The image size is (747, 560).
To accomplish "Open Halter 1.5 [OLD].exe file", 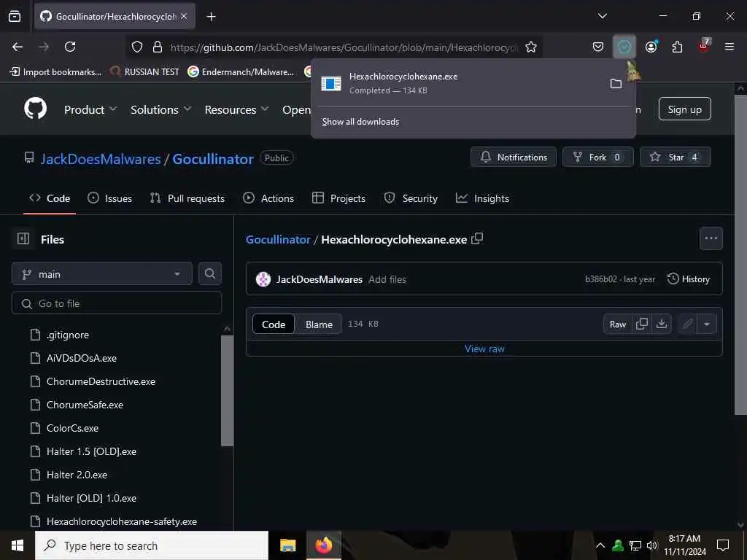I will (91, 451).
